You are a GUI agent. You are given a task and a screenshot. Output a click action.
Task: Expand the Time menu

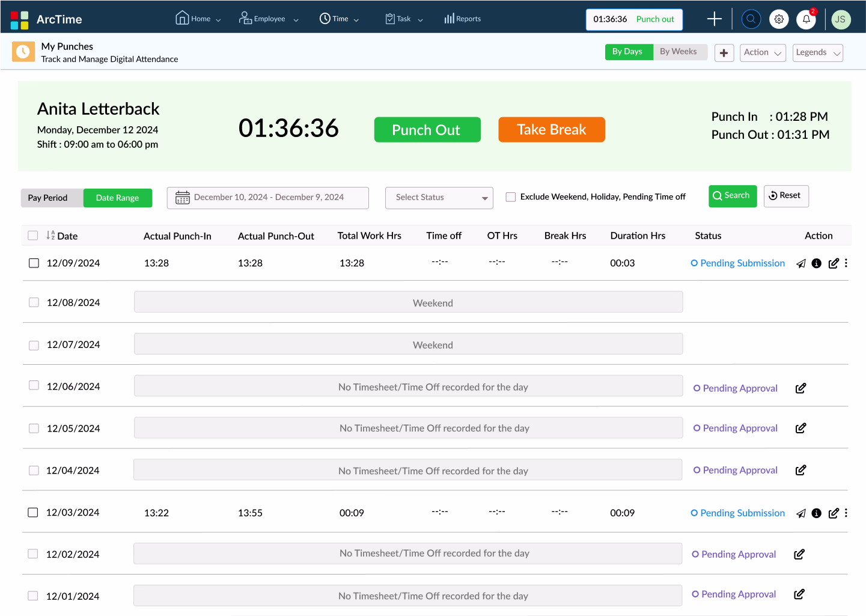tap(339, 19)
